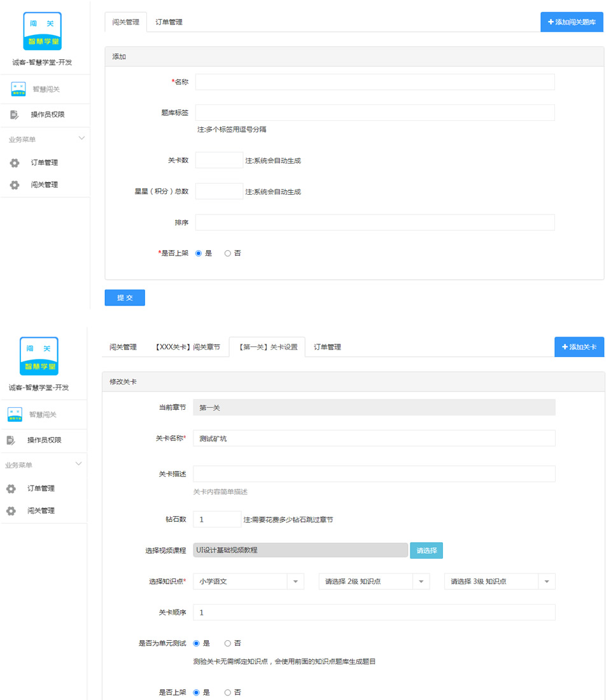Click 诚客-智慧学堂-开发 text in bottom sidebar

(x=39, y=388)
